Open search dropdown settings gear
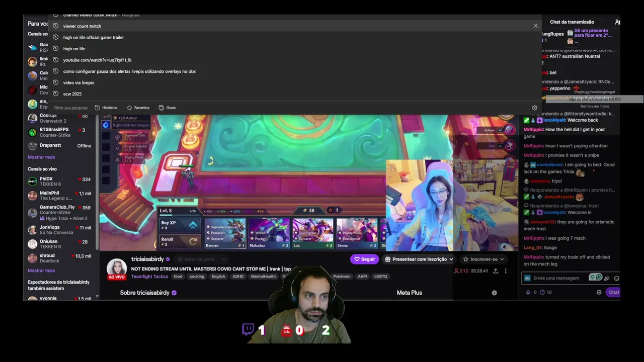Viewport: 644px width, 362px height. point(534,108)
